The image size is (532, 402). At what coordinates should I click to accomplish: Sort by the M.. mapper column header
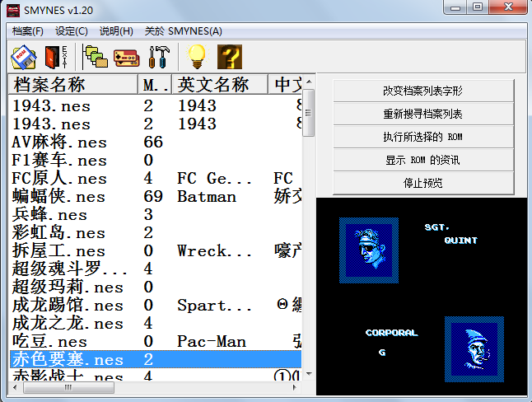155,85
